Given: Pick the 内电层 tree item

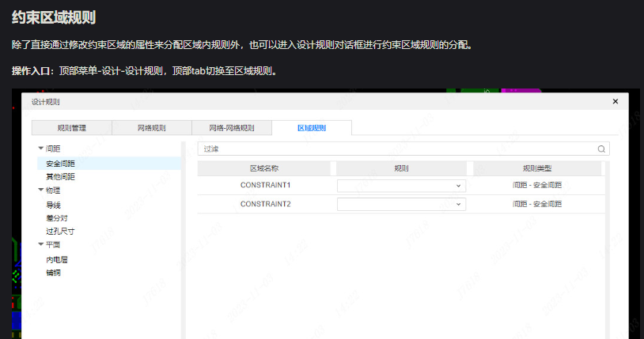Looking at the screenshot, I should [x=57, y=259].
